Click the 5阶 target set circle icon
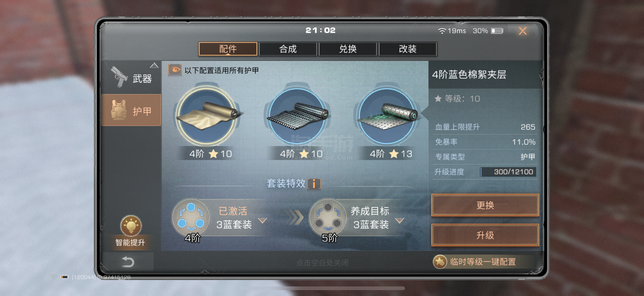Viewport: 644px width, 296px height. point(328,217)
